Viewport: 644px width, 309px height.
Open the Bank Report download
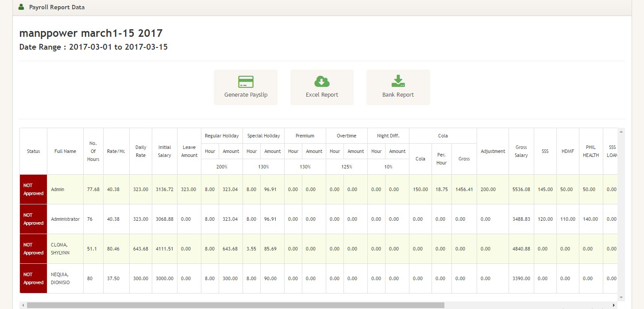[398, 87]
